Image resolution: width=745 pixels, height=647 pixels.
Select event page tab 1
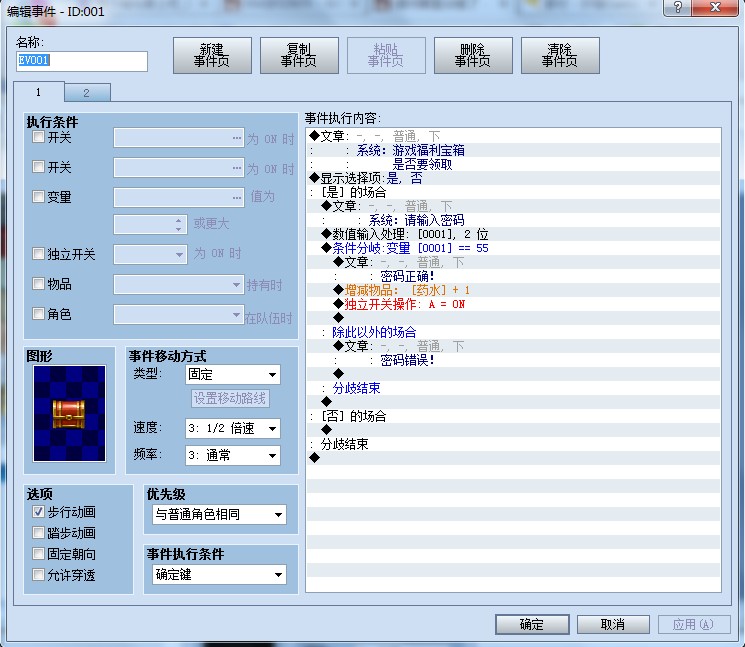click(38, 92)
